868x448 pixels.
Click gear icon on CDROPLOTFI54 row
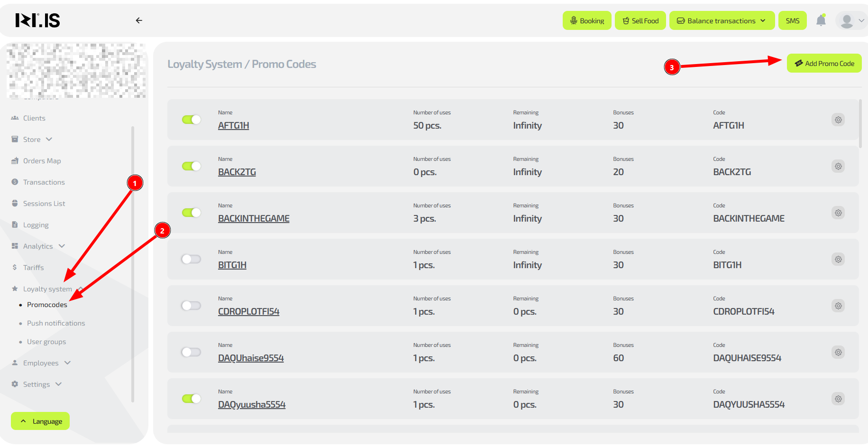point(838,306)
